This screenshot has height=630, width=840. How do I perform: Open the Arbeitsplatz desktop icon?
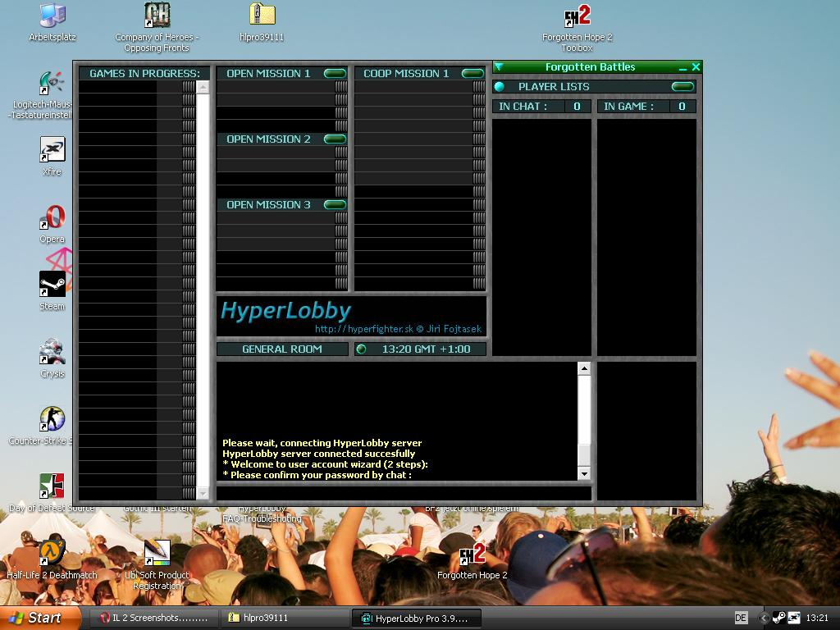click(x=52, y=22)
